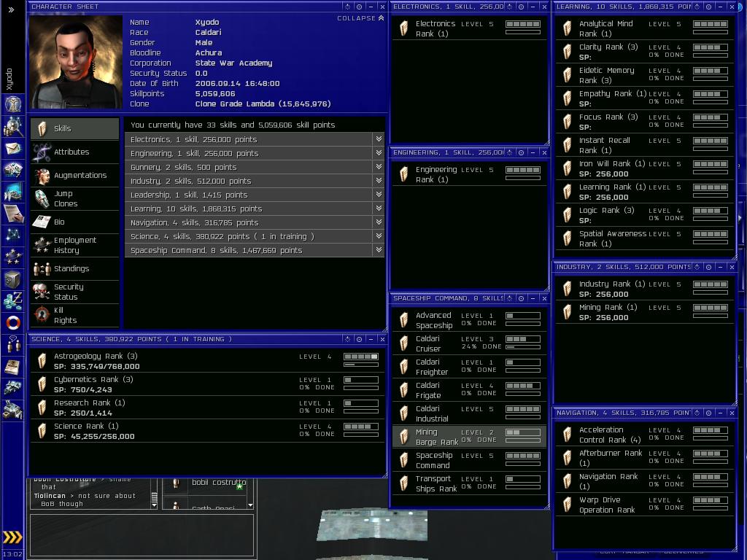Expand the Leadership skill group chevron
This screenshot has height=560, width=747.
pos(379,194)
